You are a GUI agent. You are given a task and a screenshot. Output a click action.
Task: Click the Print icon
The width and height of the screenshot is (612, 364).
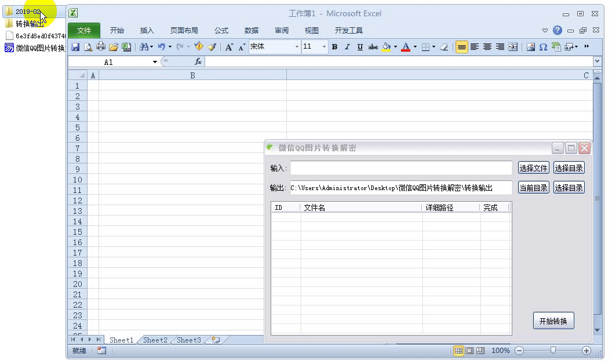tap(101, 46)
